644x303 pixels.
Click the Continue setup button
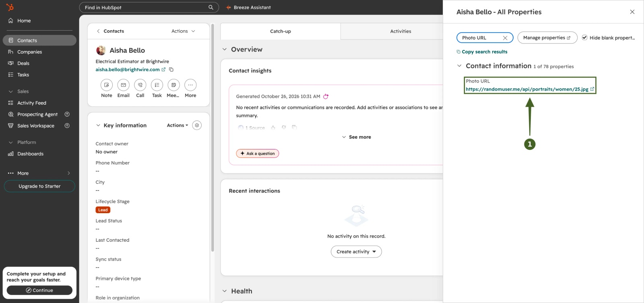[39, 290]
